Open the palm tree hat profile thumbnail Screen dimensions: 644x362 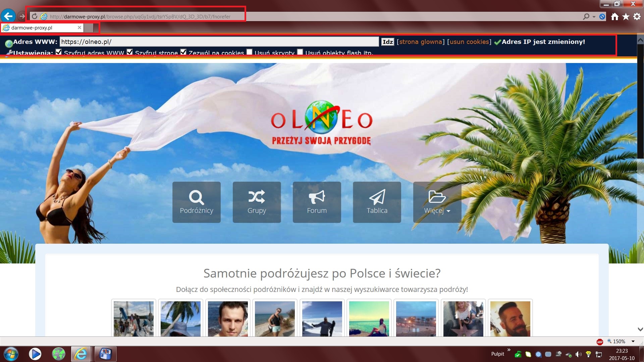point(180,318)
